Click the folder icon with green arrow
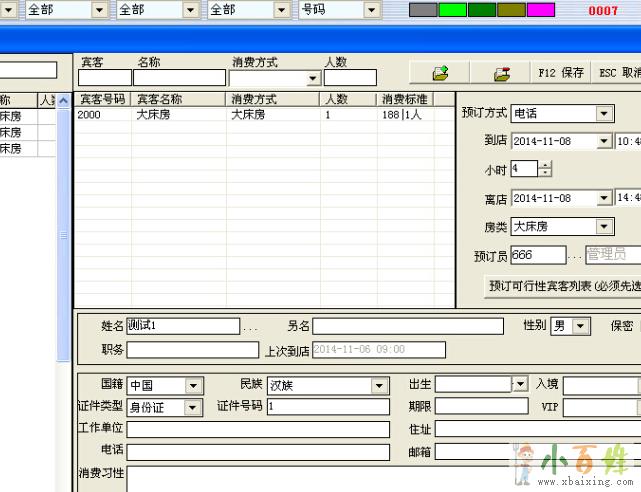 (x=440, y=73)
